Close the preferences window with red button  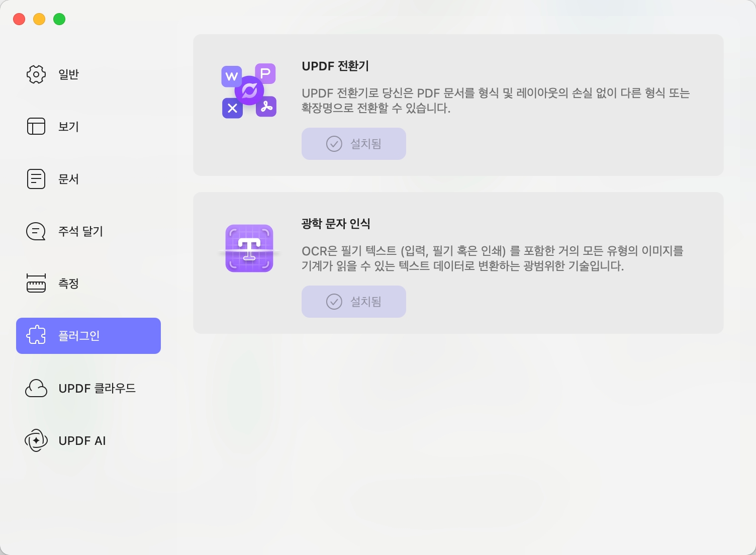pyautogui.click(x=19, y=19)
